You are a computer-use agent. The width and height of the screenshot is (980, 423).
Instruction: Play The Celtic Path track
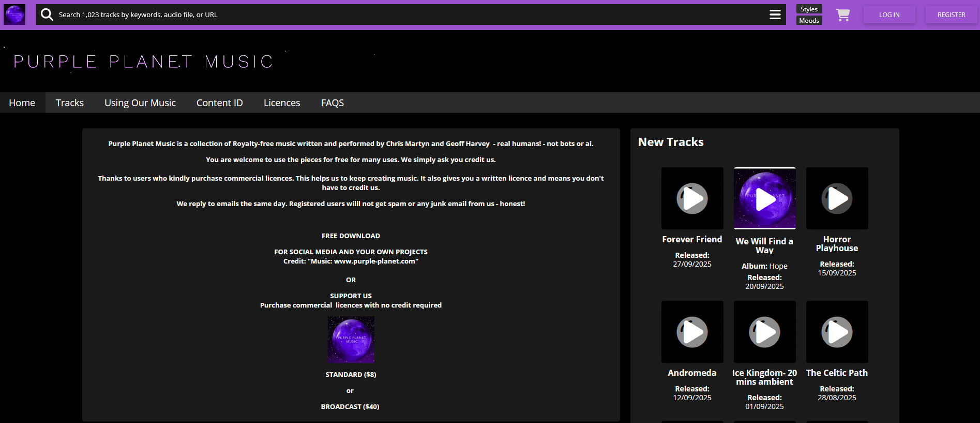(x=837, y=332)
